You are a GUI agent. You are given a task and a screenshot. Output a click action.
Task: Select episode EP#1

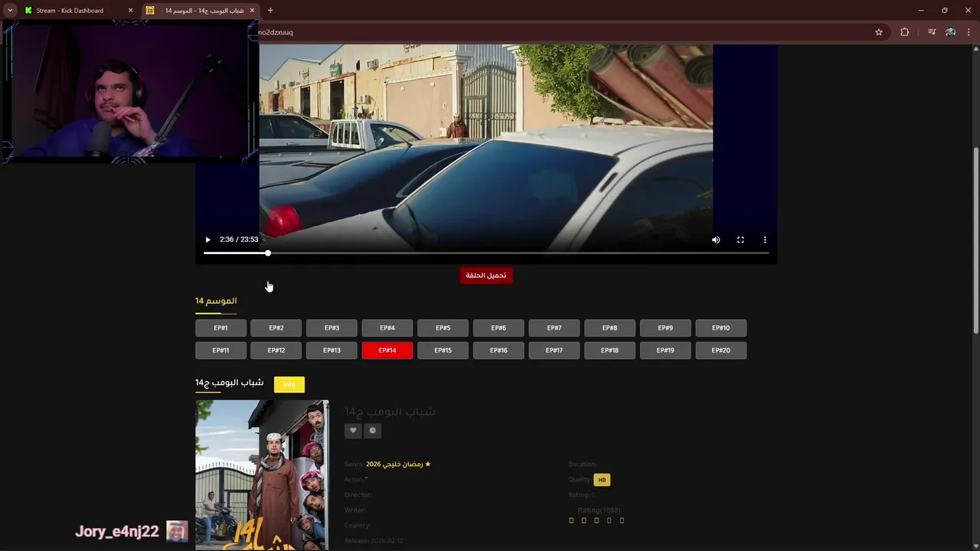point(220,328)
